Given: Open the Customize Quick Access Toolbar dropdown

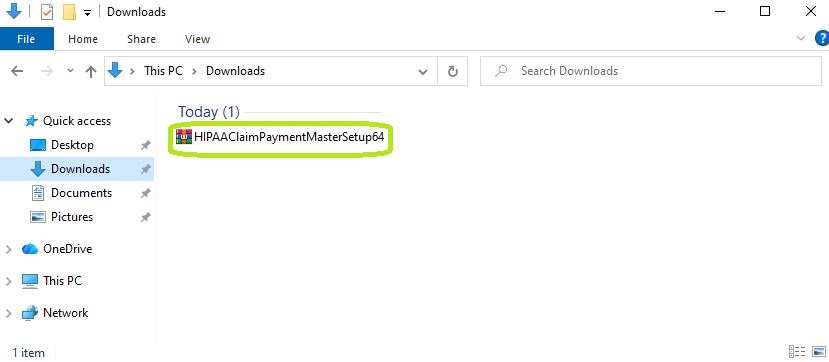Looking at the screenshot, I should 87,13.
